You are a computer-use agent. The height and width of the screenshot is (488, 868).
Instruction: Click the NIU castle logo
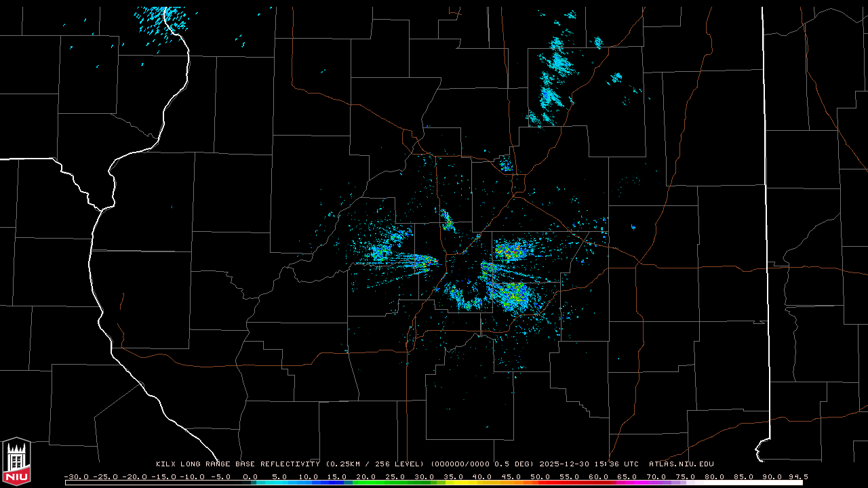pos(16,462)
